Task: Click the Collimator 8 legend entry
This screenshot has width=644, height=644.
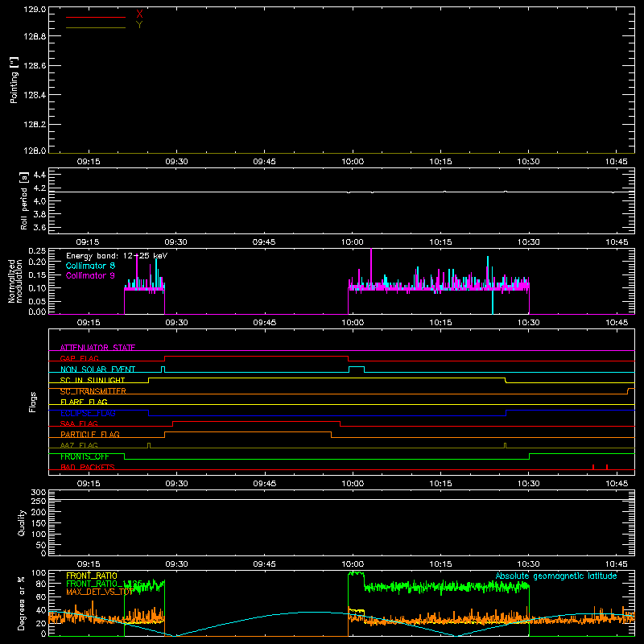Action: pyautogui.click(x=90, y=266)
